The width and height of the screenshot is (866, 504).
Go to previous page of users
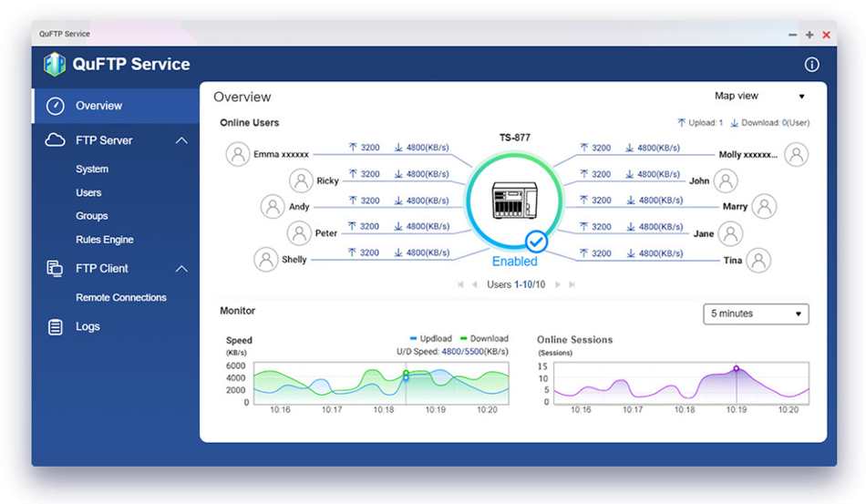pos(474,284)
